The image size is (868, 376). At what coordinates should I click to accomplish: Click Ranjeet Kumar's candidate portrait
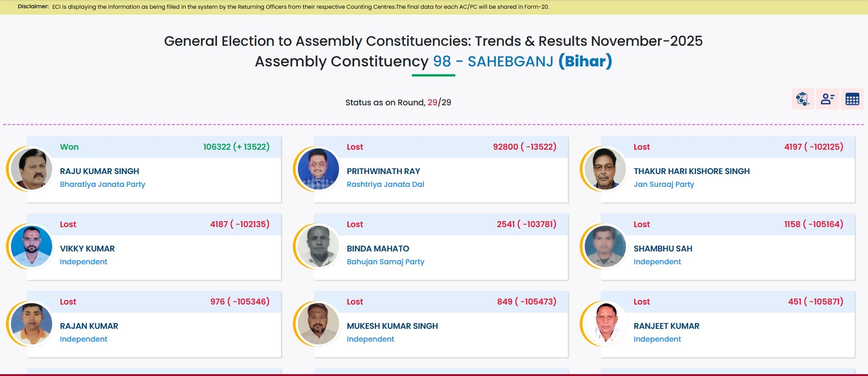tap(605, 324)
